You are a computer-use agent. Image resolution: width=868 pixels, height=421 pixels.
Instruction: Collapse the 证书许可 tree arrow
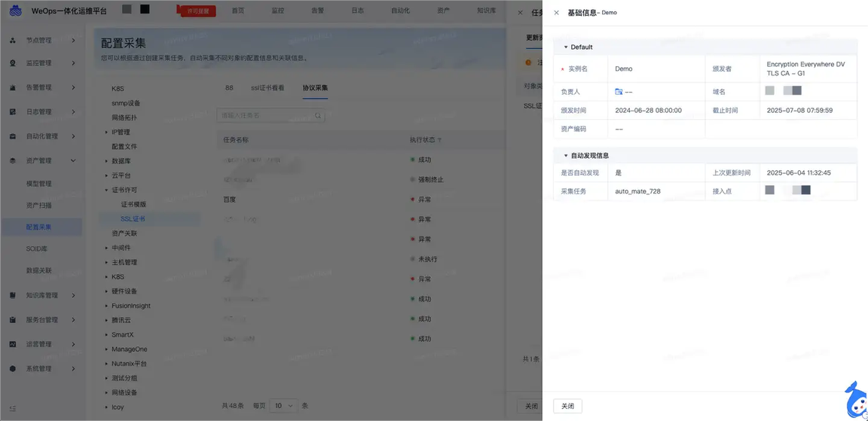click(x=106, y=190)
